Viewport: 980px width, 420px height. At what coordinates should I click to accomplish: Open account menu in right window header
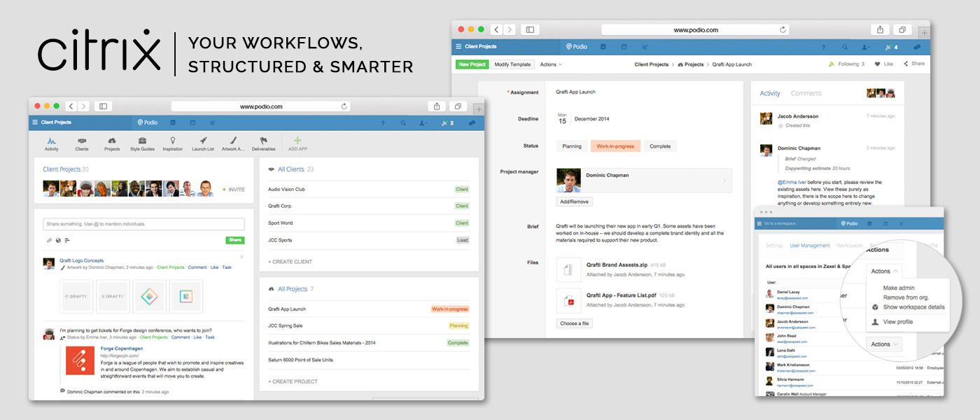click(867, 47)
